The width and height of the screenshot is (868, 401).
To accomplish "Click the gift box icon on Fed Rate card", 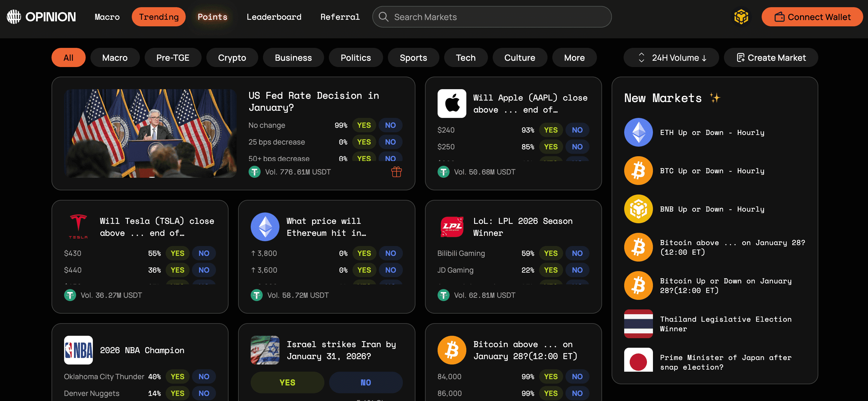I will [396, 172].
